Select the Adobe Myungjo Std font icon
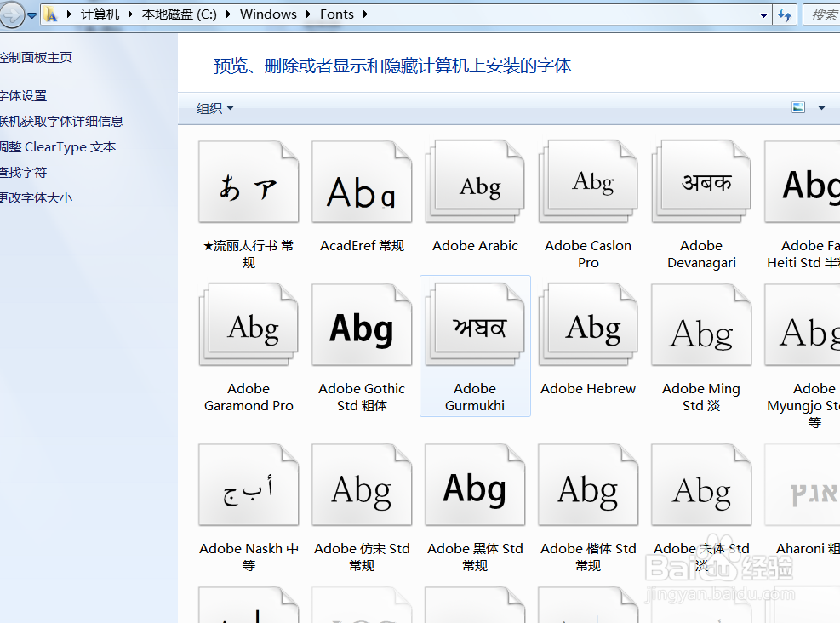 pyautogui.click(x=803, y=325)
